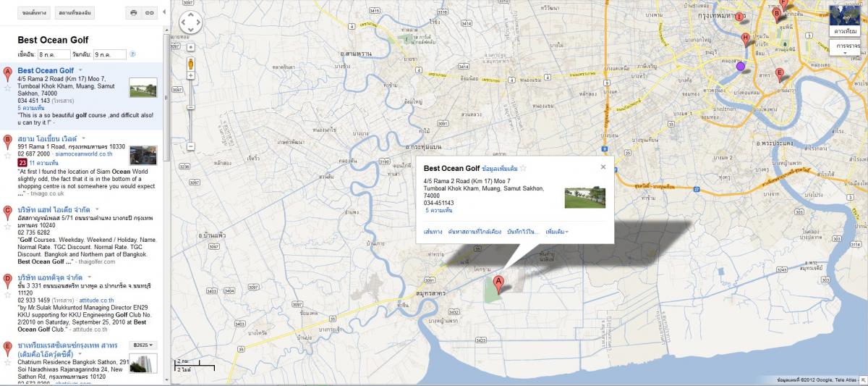This screenshot has height=386, width=868.
Task: Print the map using the printer icon
Action: 133,13
